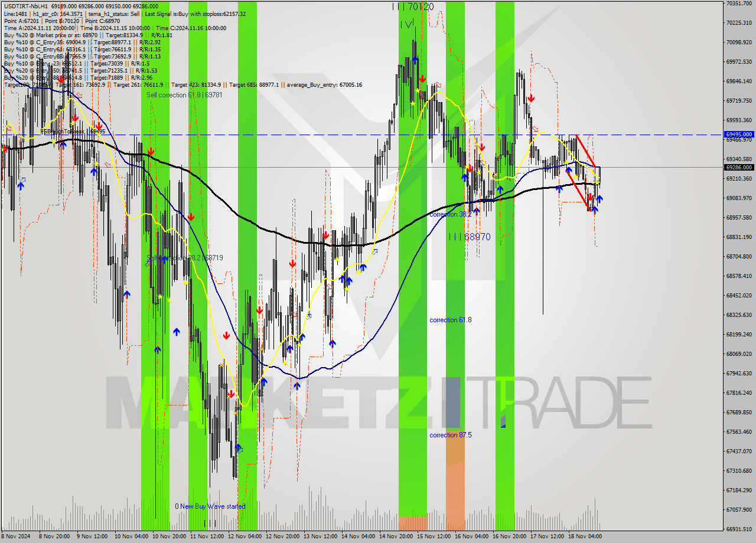
Task: Click '12 Nov 04:00' on time axis
Action: tap(244, 537)
